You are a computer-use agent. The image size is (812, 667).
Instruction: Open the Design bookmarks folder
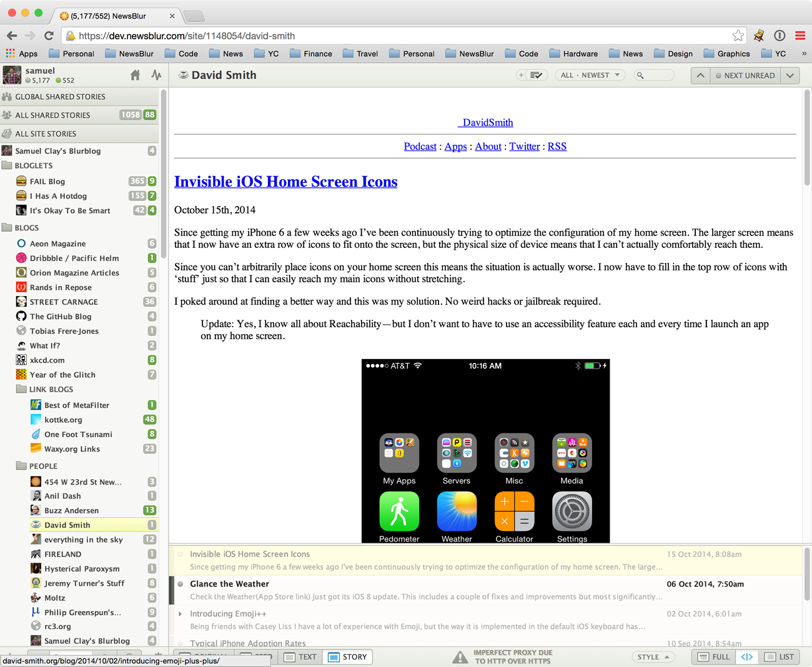tap(673, 54)
